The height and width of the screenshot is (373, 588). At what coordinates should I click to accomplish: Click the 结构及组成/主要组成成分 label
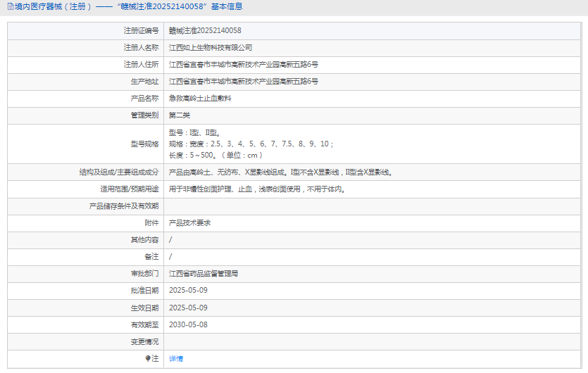pyautogui.click(x=119, y=172)
